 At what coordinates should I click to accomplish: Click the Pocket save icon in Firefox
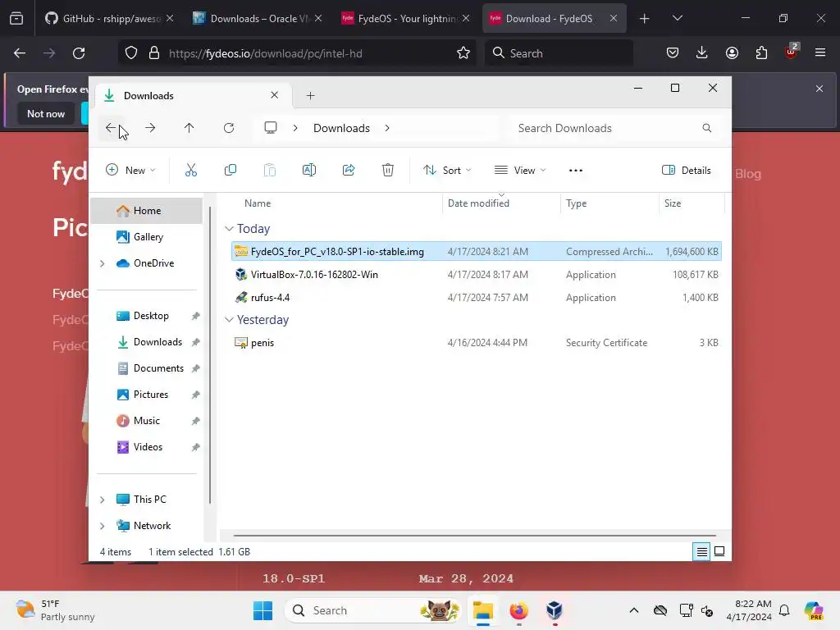click(673, 53)
